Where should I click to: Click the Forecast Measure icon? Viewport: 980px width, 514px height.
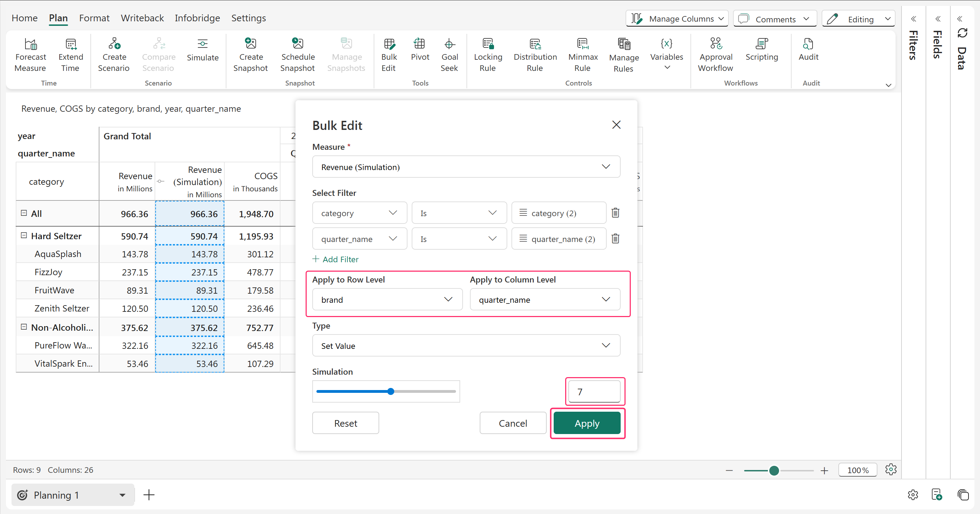coord(30,44)
